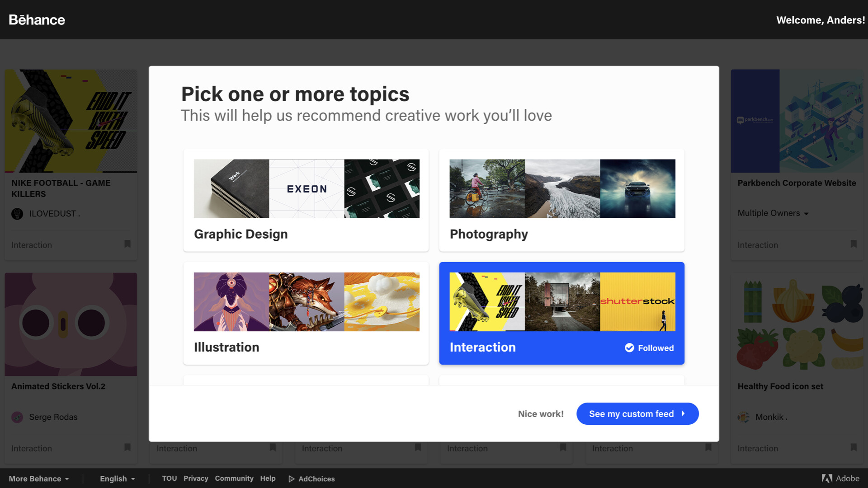Bookmark the Healthy Food icon set project

tap(854, 447)
